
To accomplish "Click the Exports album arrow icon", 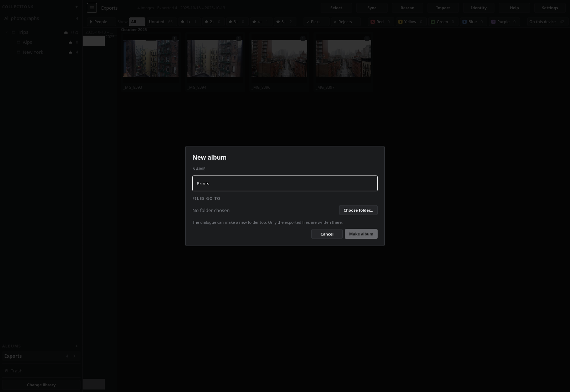I will pyautogui.click(x=75, y=356).
